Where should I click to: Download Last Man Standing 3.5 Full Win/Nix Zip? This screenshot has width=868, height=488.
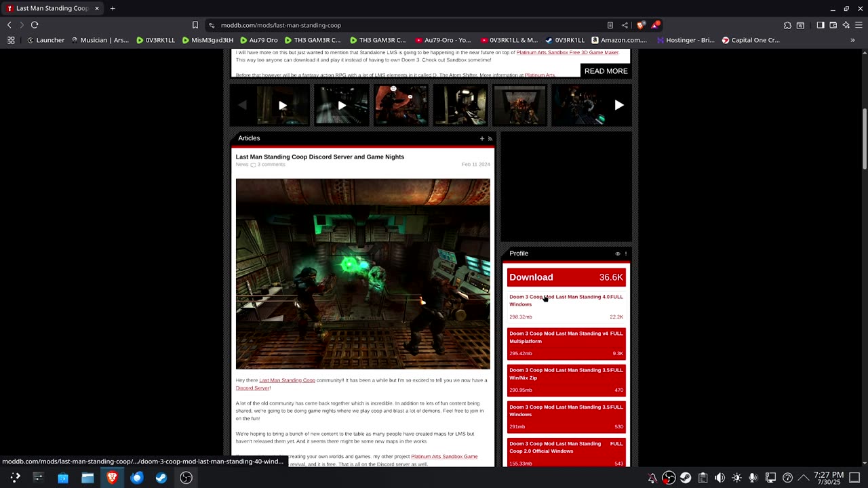pos(566,380)
